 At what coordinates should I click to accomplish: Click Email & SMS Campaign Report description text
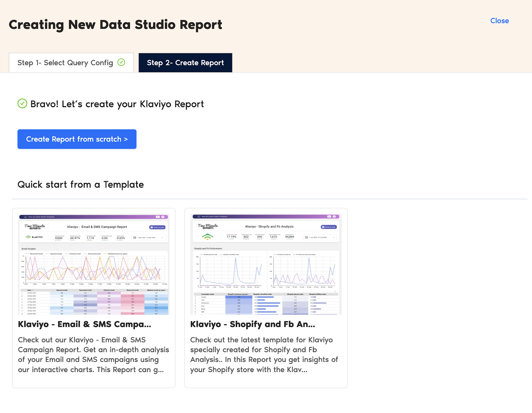94,355
